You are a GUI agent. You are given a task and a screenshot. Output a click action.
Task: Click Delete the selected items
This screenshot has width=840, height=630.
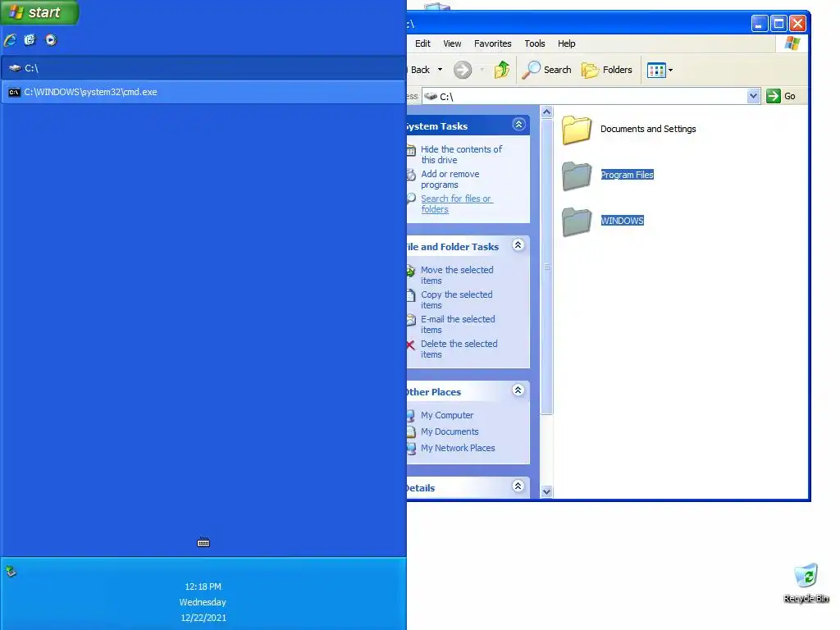click(459, 349)
